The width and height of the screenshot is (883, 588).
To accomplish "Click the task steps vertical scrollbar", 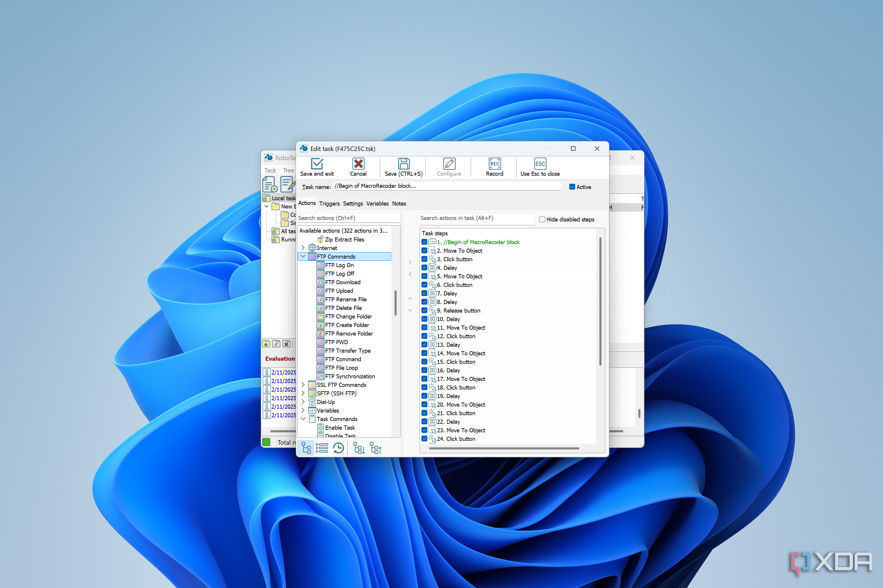I will (x=600, y=301).
